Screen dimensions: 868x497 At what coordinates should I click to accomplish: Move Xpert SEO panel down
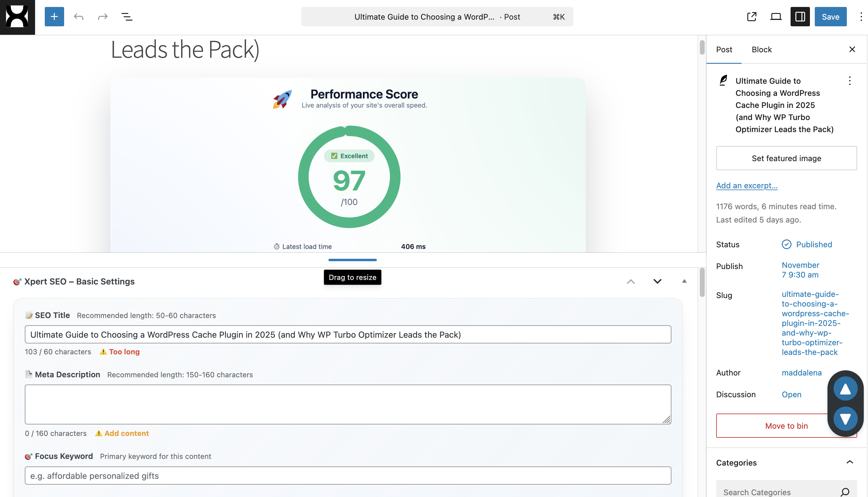657,282
